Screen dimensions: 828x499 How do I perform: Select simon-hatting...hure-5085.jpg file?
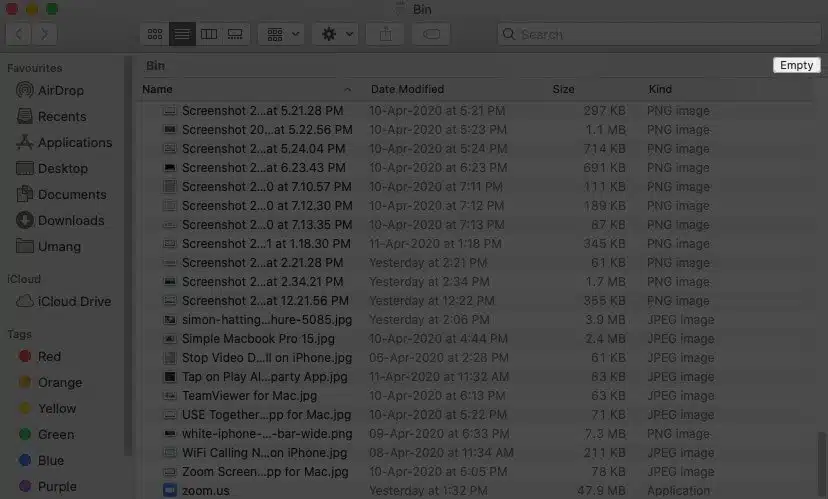(x=267, y=320)
